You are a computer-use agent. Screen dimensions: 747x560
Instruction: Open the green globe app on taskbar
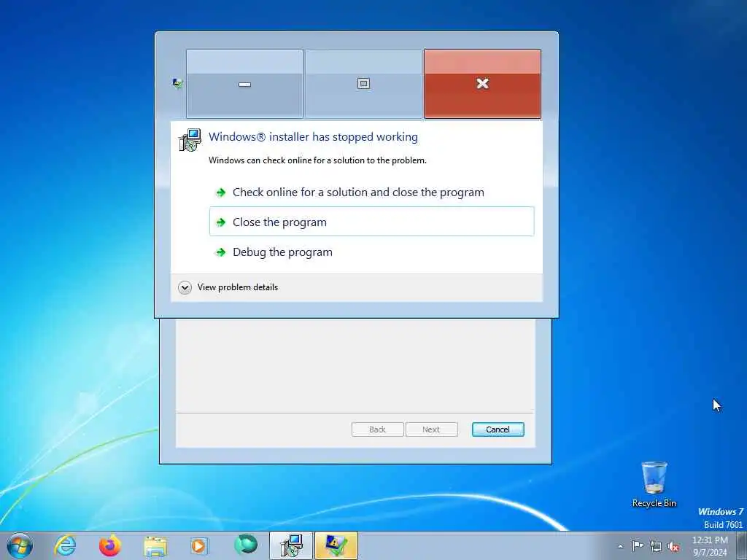[x=246, y=545]
